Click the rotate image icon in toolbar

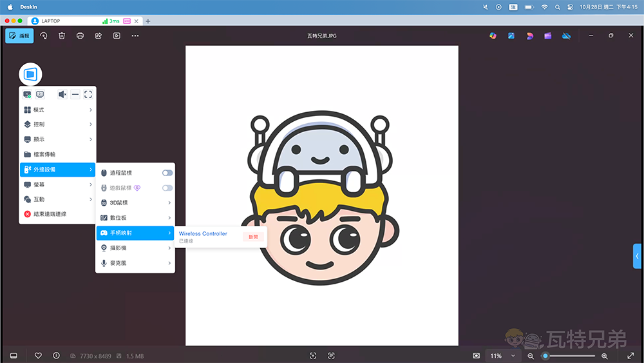[x=43, y=36]
